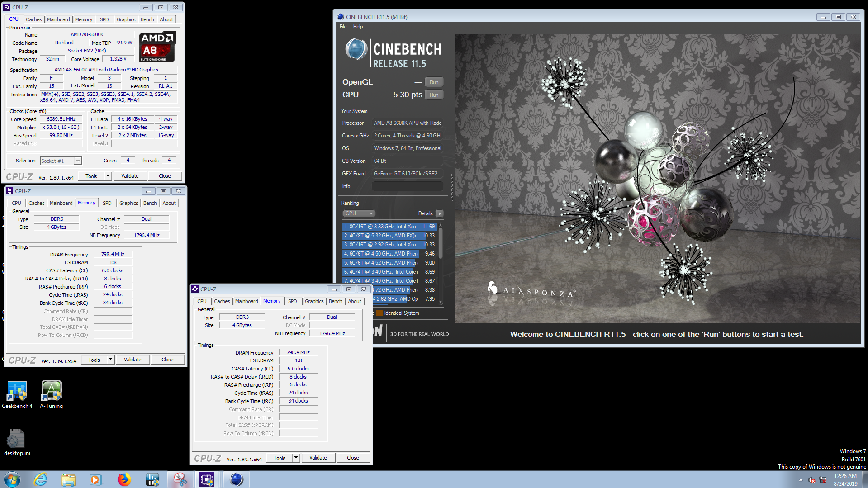Click Tools button in the CPU-Z window showing the CPU tab

(91, 176)
